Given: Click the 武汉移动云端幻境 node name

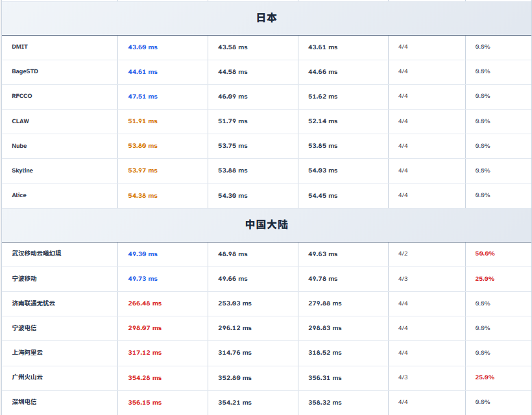Looking at the screenshot, I should 36,254.
